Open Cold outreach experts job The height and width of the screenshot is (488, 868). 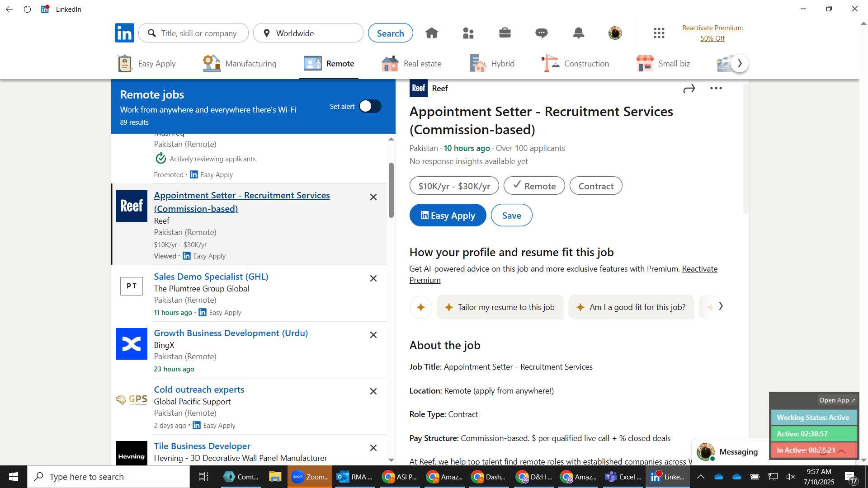(x=199, y=389)
